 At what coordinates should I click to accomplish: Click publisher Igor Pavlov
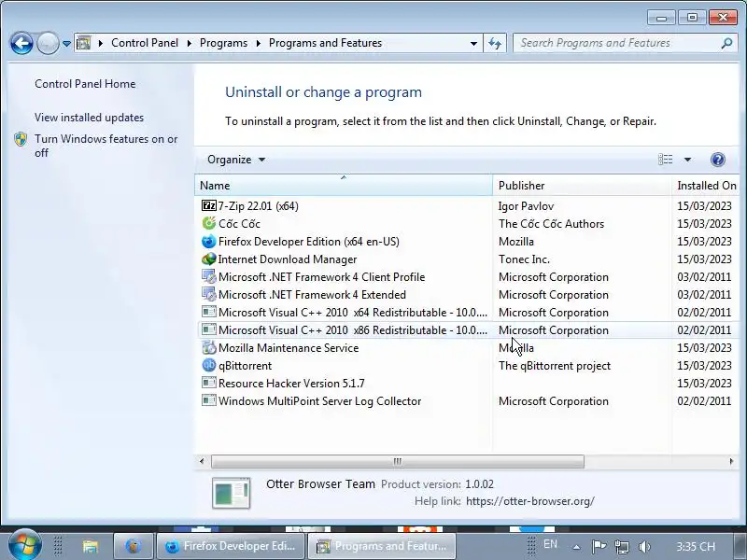click(x=526, y=205)
